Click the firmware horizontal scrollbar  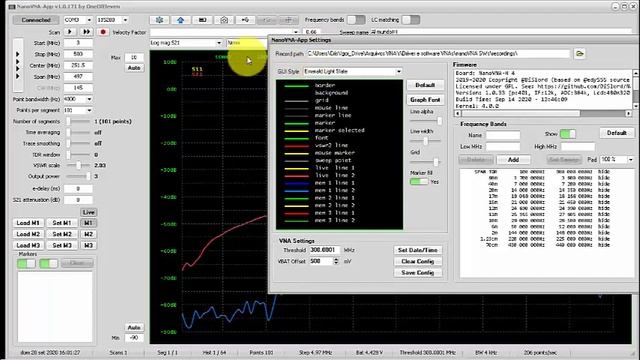[x=543, y=113]
